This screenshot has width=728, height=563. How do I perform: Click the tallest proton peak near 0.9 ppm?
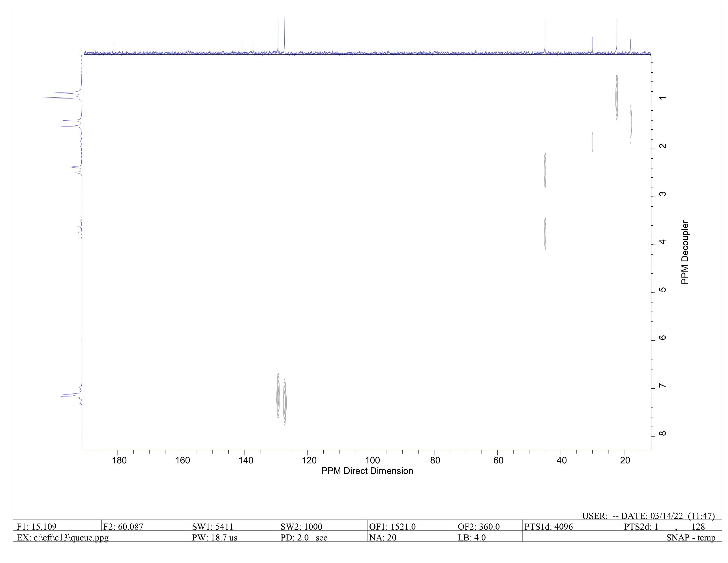62,98
